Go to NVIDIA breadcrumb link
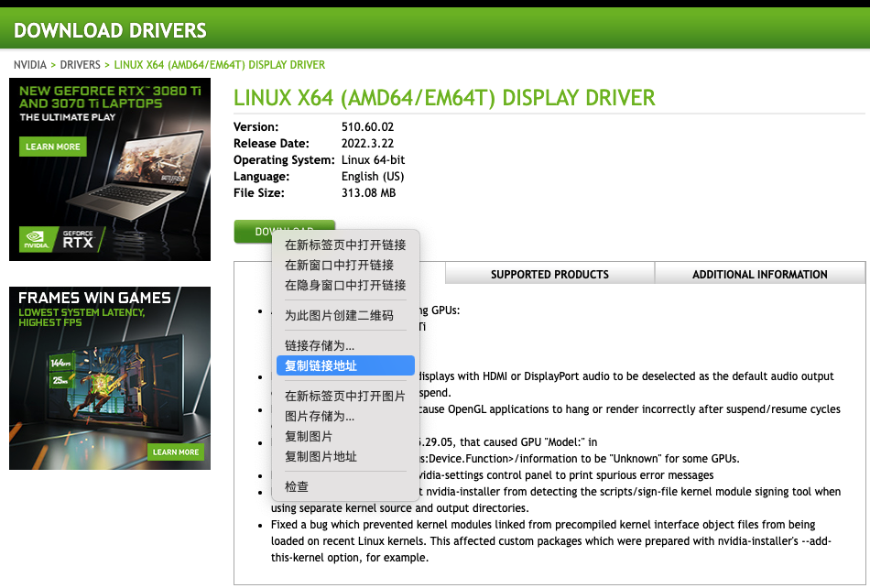870x588 pixels. pyautogui.click(x=30, y=65)
